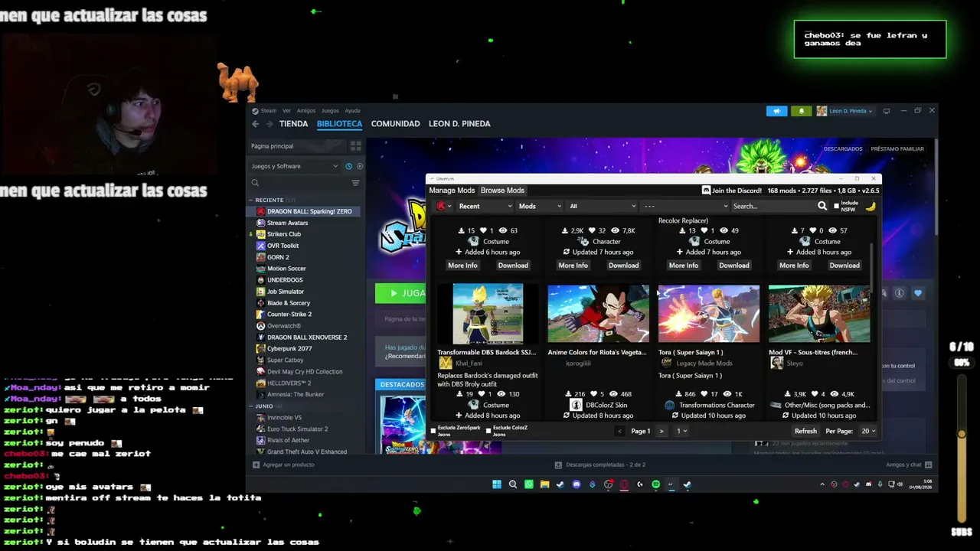Viewport: 980px width, 551px height.
Task: Expand the Juegos y Software dropdown
Action: (295, 166)
